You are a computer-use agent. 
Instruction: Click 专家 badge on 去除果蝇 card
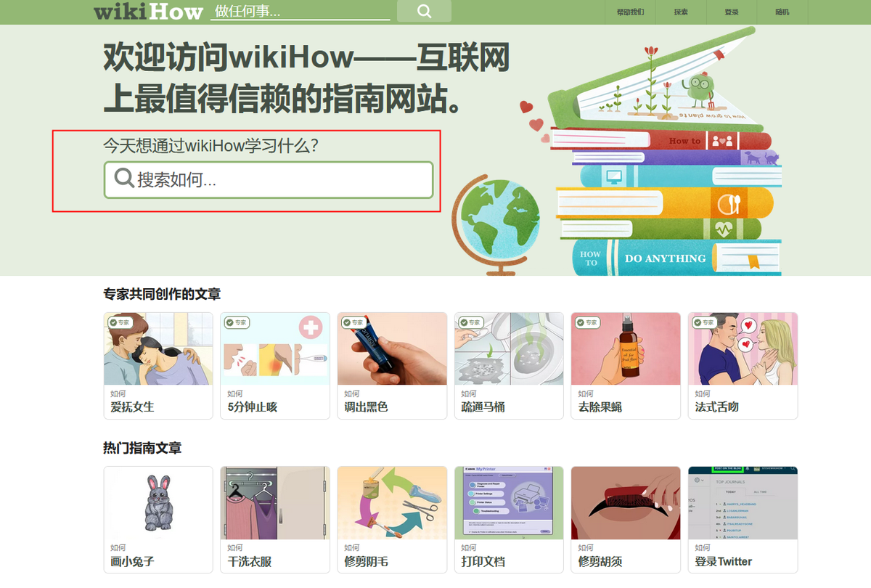(586, 322)
